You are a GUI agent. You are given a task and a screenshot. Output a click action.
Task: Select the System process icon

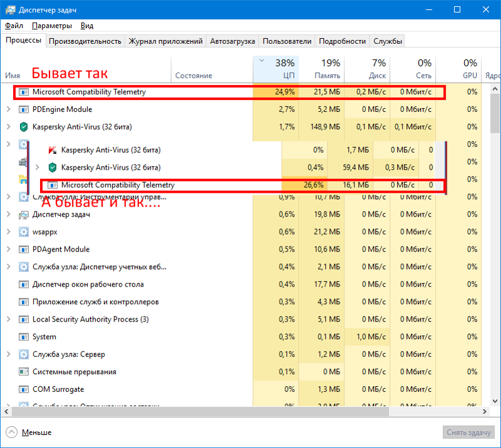(x=24, y=337)
